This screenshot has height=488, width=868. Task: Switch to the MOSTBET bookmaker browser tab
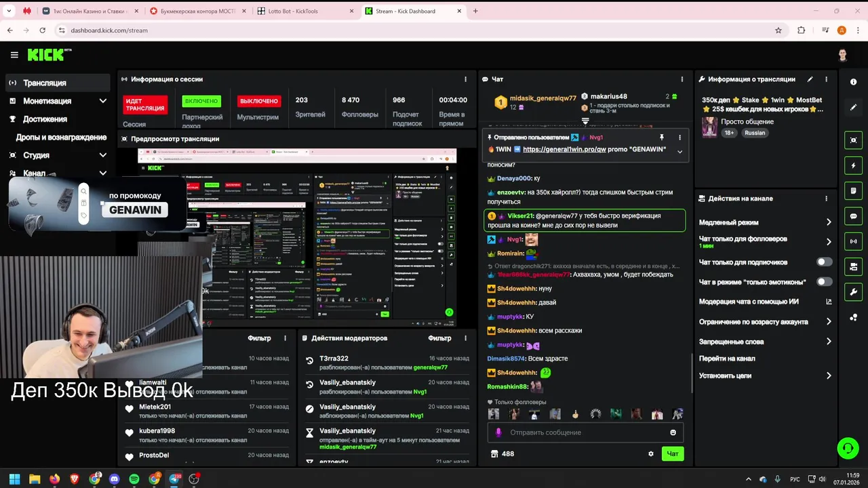tap(197, 11)
